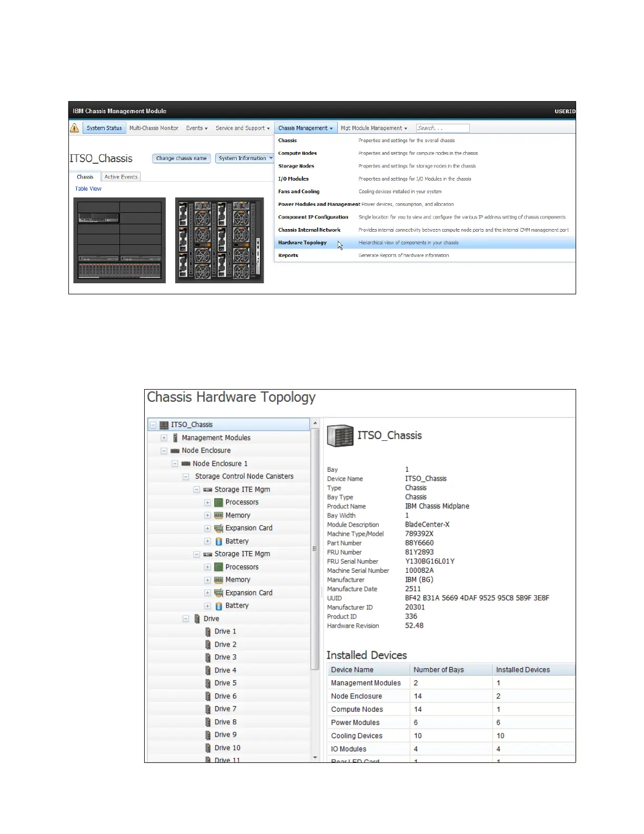Select Chassis Internal Network menu entry

click(425, 230)
